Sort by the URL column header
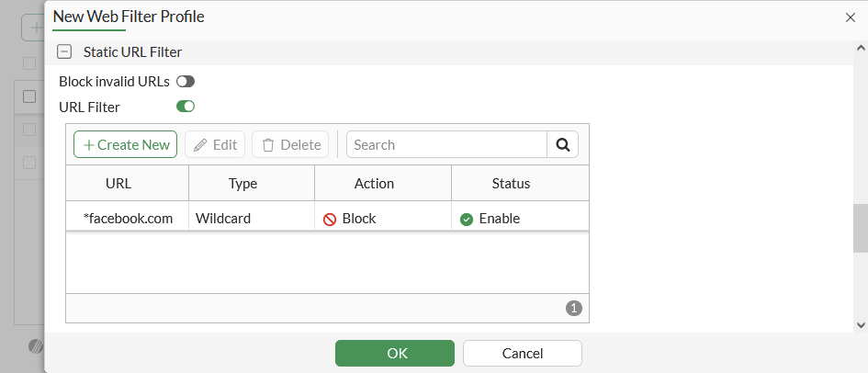Viewport: 868px width, 373px height. (x=118, y=183)
